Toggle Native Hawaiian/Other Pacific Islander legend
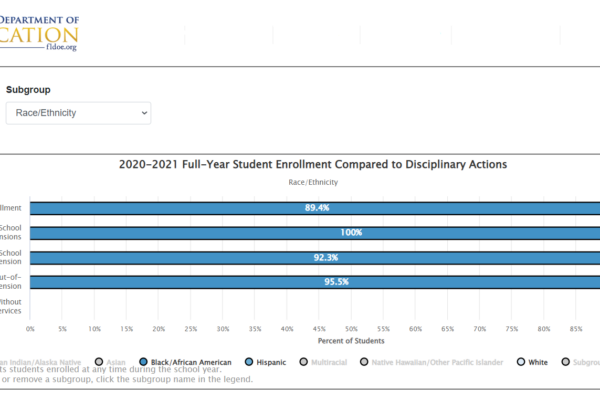The height and width of the screenshot is (400, 600). [x=432, y=362]
